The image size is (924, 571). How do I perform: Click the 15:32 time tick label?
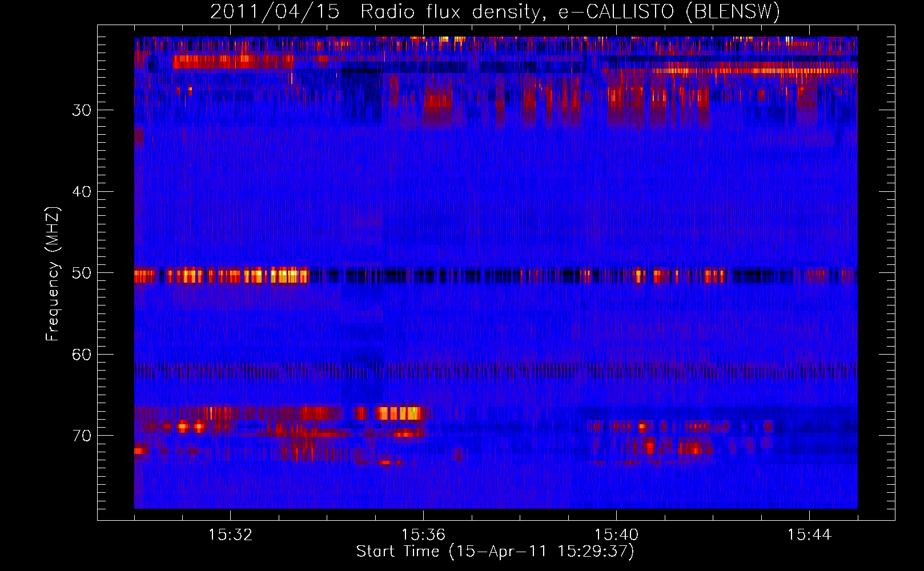tap(230, 535)
